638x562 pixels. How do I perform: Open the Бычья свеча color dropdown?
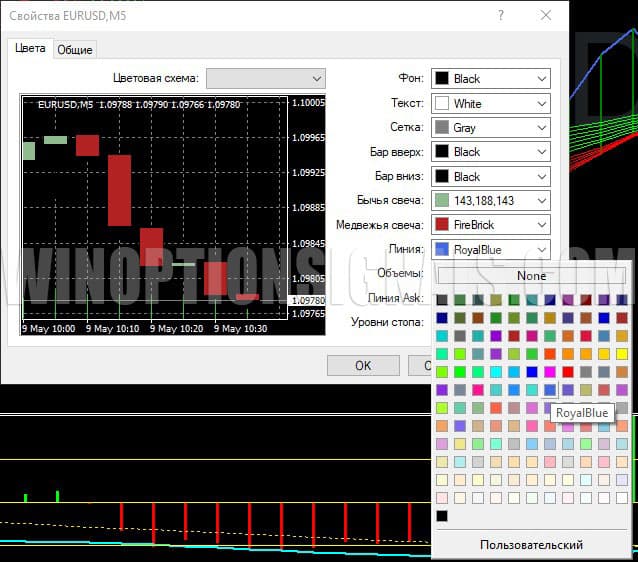pos(490,201)
